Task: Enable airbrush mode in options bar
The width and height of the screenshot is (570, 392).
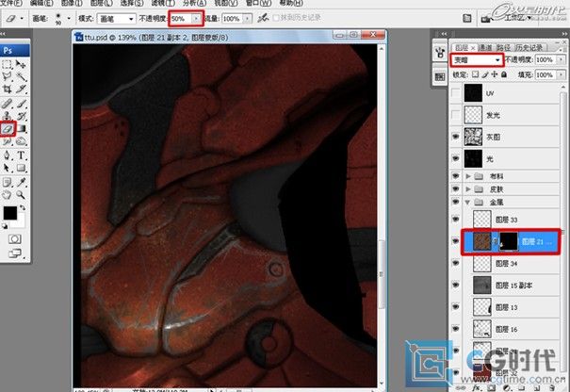Action: [263, 18]
